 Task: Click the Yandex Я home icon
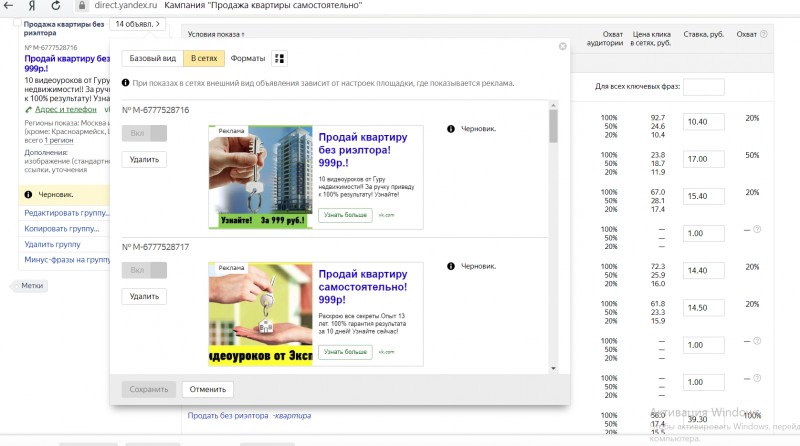click(x=32, y=6)
